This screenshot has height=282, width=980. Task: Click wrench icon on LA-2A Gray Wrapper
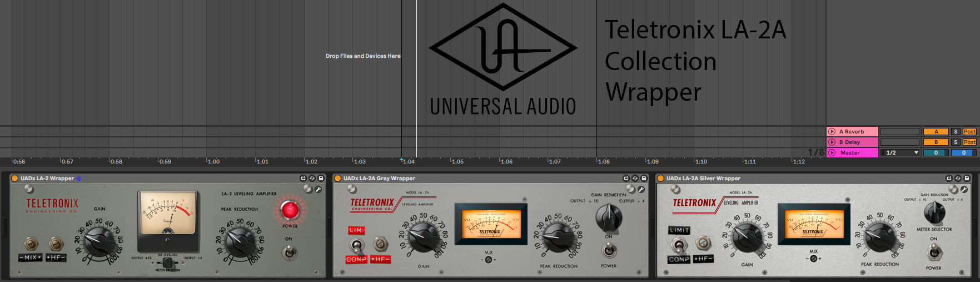pyautogui.click(x=641, y=189)
